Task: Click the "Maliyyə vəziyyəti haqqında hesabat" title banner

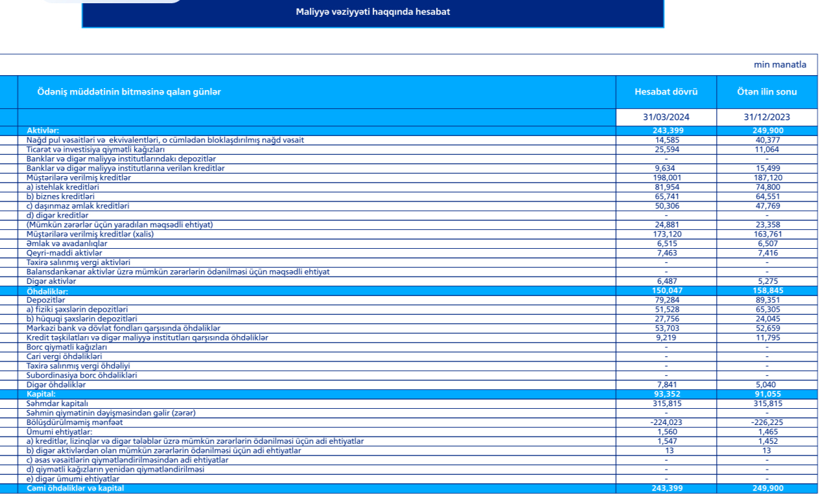Action: 373,12
